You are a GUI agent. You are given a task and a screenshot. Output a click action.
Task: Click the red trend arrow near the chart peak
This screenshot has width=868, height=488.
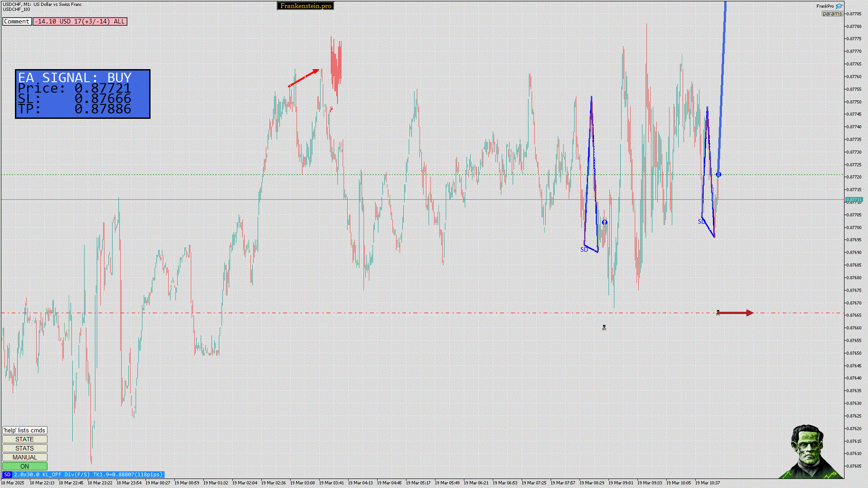pyautogui.click(x=304, y=78)
